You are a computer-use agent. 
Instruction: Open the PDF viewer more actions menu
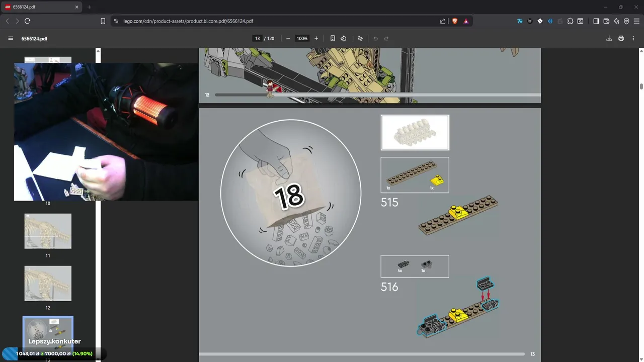[x=633, y=38]
